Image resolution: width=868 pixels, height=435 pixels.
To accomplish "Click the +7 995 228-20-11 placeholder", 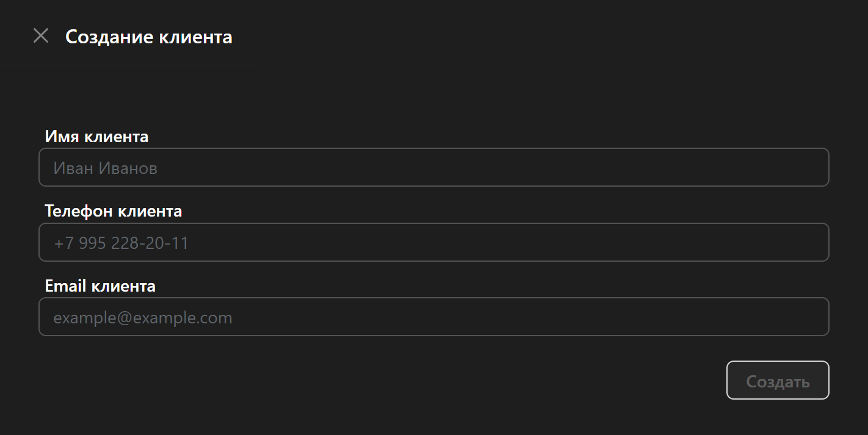I will pyautogui.click(x=121, y=243).
